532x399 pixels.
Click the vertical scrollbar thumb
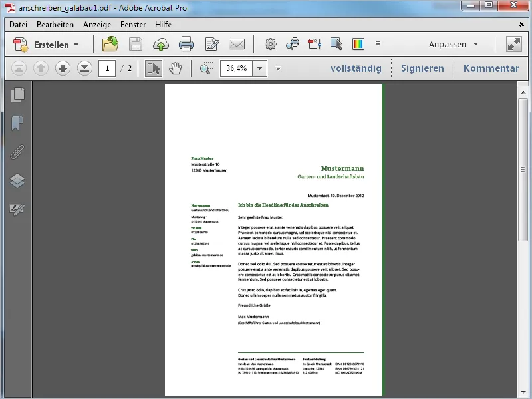(523, 170)
